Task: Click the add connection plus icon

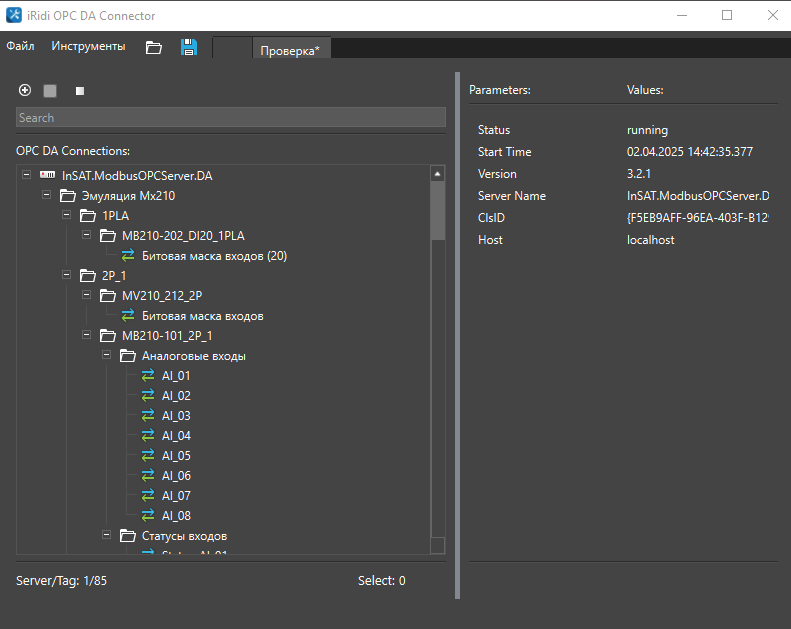Action: click(x=25, y=90)
